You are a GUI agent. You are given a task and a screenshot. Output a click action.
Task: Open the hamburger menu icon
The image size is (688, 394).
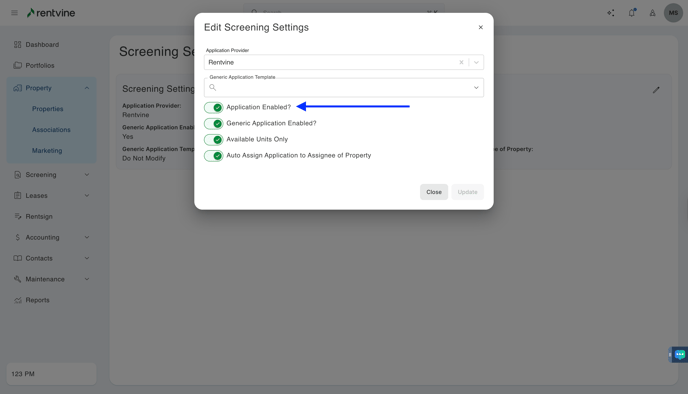(x=14, y=13)
